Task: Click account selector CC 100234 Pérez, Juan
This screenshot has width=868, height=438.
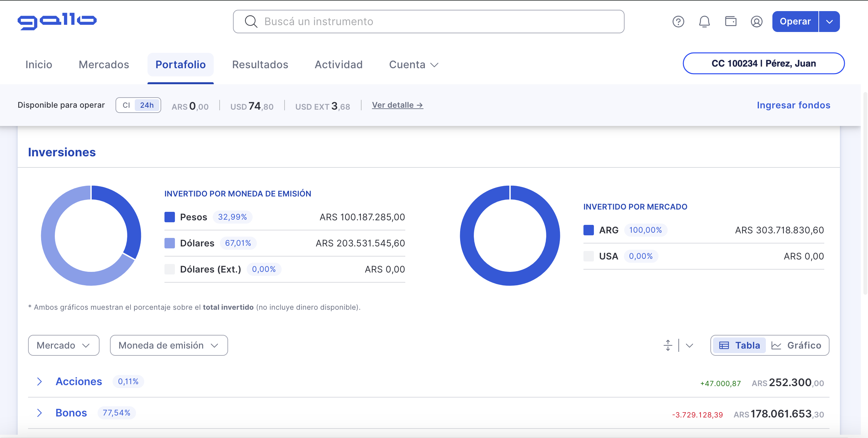Action: (x=764, y=63)
